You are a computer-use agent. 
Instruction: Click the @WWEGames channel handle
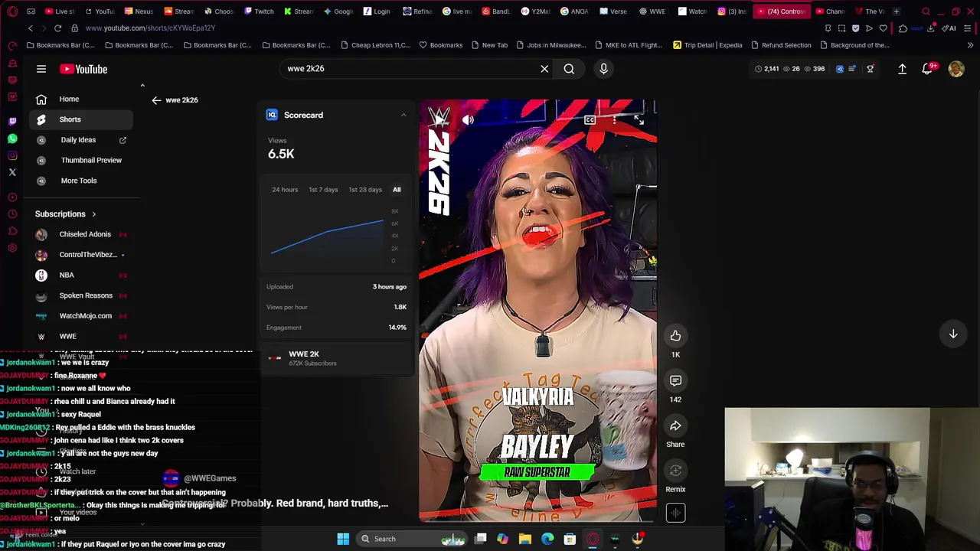(210, 478)
